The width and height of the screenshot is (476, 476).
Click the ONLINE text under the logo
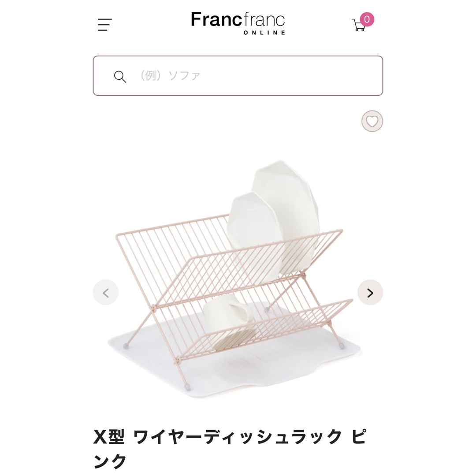(x=264, y=33)
